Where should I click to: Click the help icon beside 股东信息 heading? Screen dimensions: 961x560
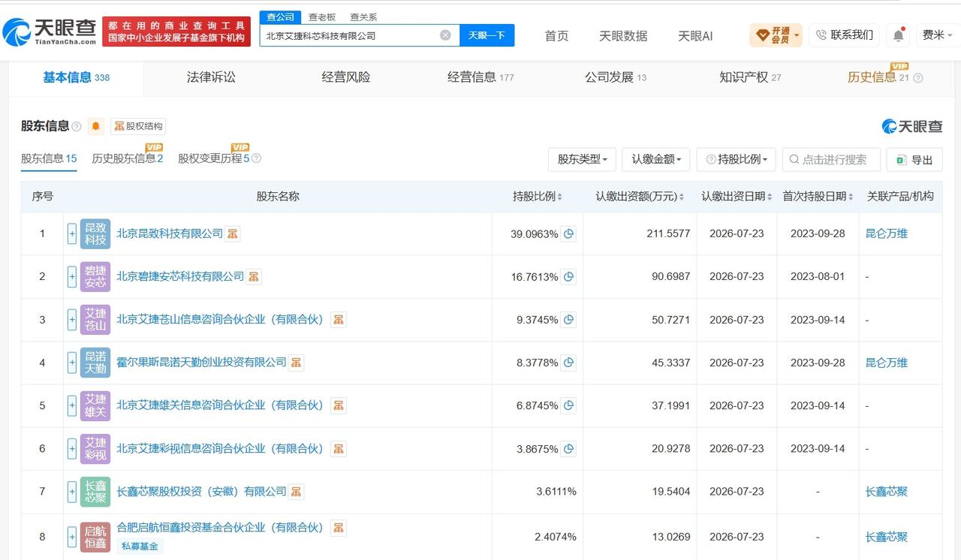coord(77,127)
